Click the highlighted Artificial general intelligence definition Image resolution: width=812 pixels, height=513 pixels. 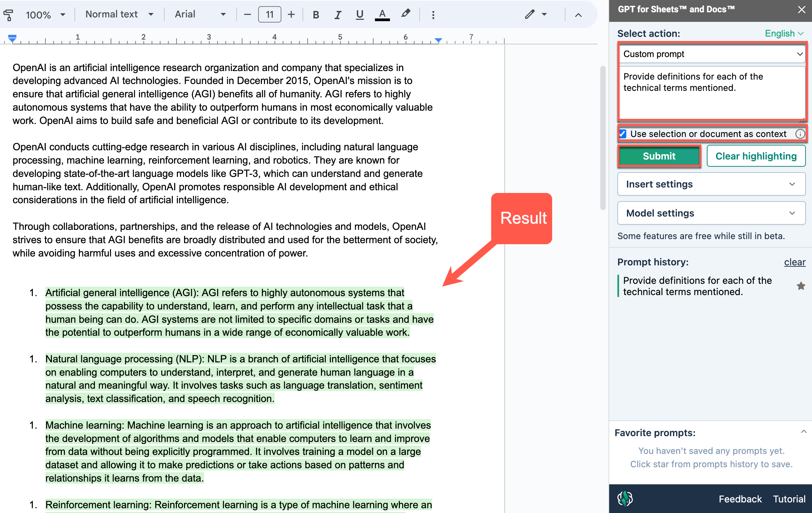click(x=239, y=313)
